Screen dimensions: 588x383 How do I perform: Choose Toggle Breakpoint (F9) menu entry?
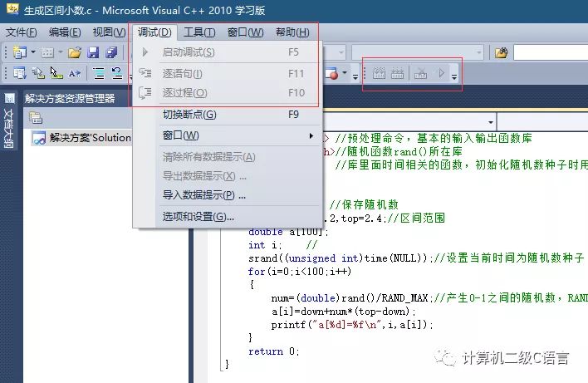(x=228, y=115)
